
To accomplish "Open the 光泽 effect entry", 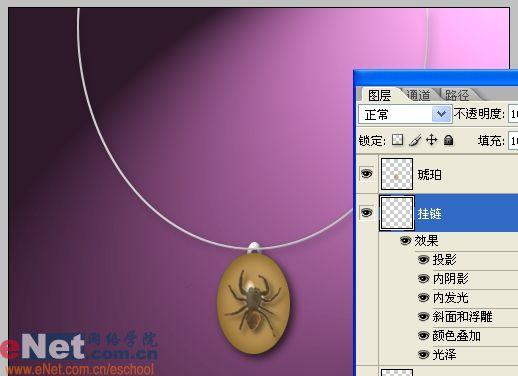I will click(x=444, y=355).
